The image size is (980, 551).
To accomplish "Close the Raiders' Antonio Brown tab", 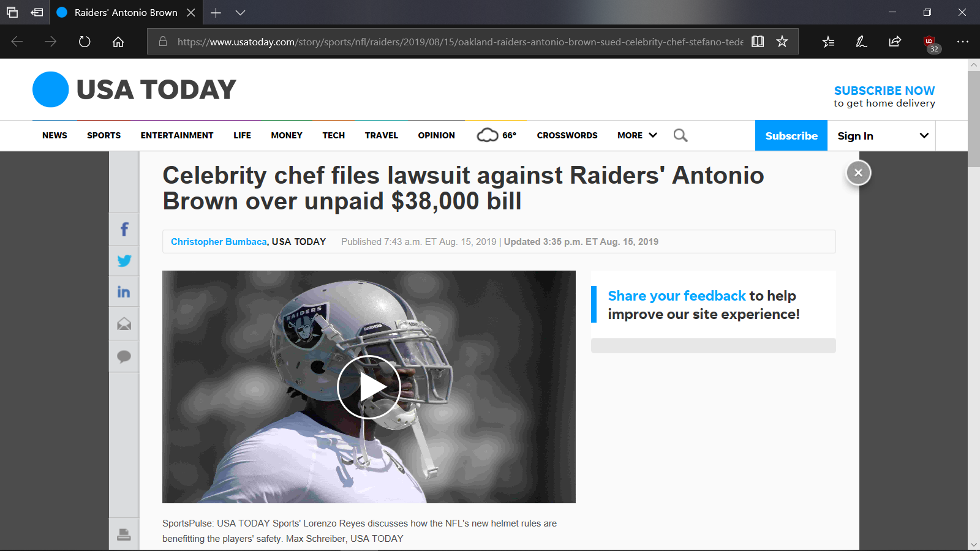I will (191, 12).
